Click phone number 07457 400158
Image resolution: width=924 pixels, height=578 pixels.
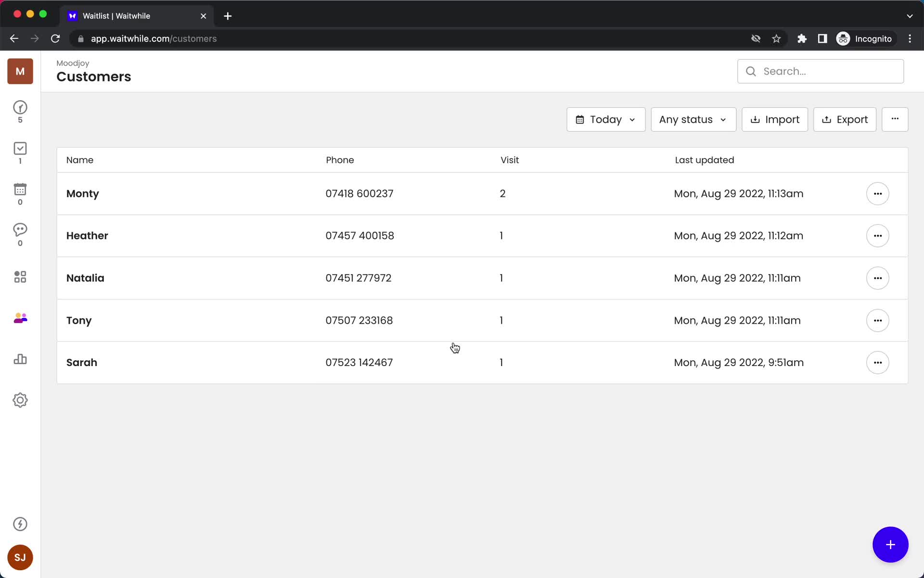point(359,236)
